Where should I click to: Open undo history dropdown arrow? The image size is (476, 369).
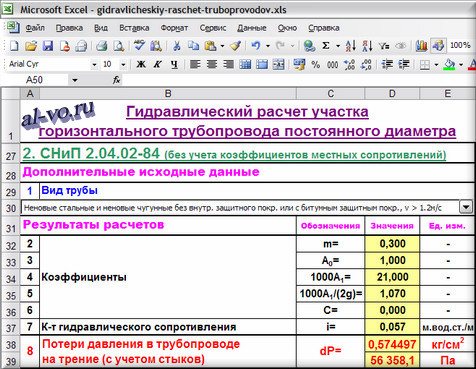pyautogui.click(x=268, y=46)
